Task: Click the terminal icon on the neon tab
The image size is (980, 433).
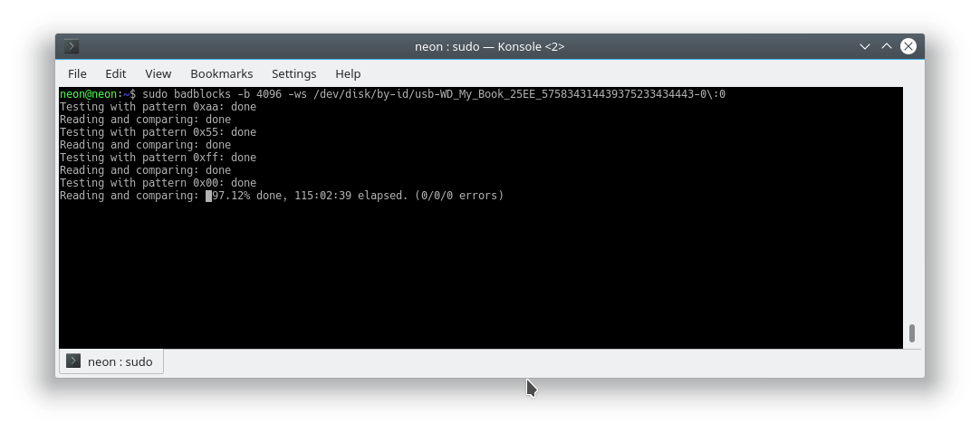Action: click(73, 361)
